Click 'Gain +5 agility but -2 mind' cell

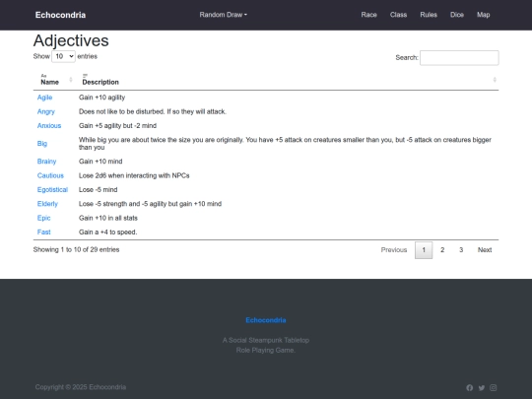coord(117,125)
